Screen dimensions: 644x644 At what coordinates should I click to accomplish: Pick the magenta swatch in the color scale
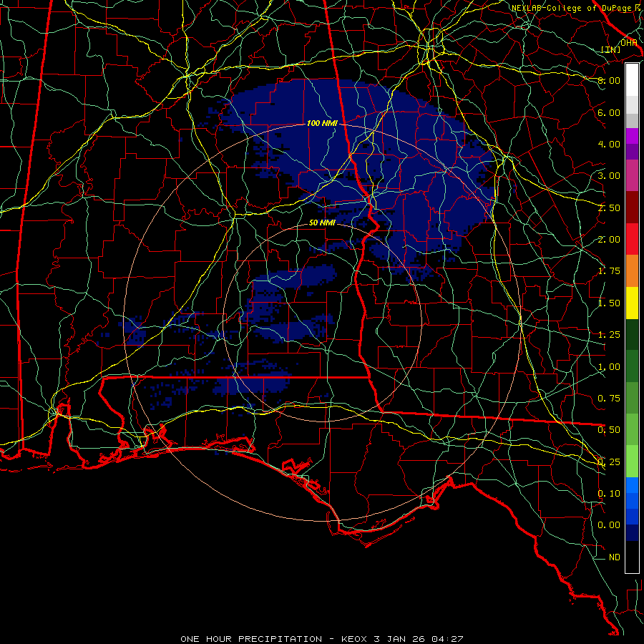point(632,136)
